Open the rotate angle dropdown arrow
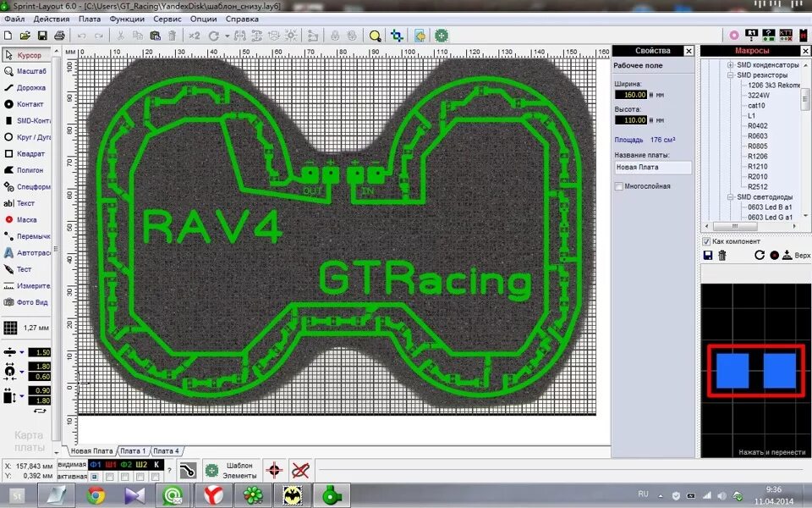The image size is (812, 508). click(227, 36)
